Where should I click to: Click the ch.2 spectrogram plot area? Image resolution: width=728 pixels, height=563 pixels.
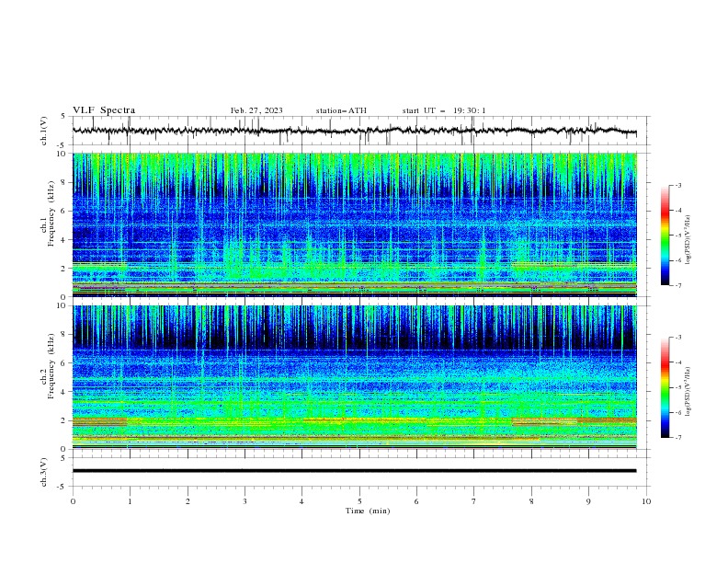coord(355,377)
